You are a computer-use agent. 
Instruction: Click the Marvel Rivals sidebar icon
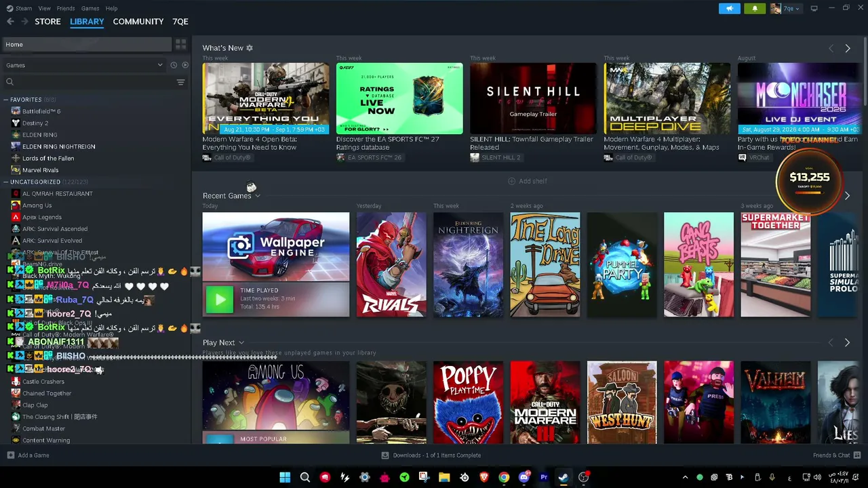(x=16, y=170)
